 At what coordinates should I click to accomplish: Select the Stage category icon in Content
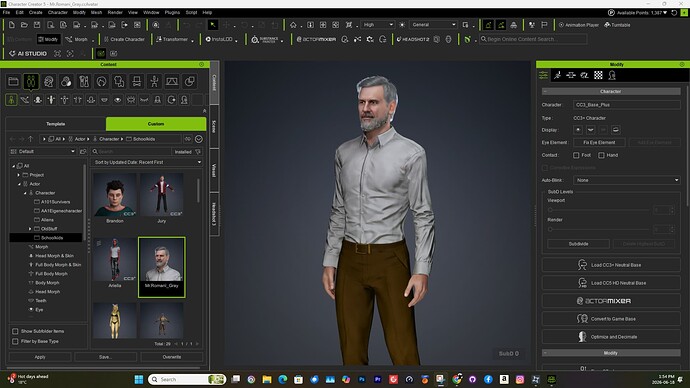pyautogui.click(x=172, y=81)
